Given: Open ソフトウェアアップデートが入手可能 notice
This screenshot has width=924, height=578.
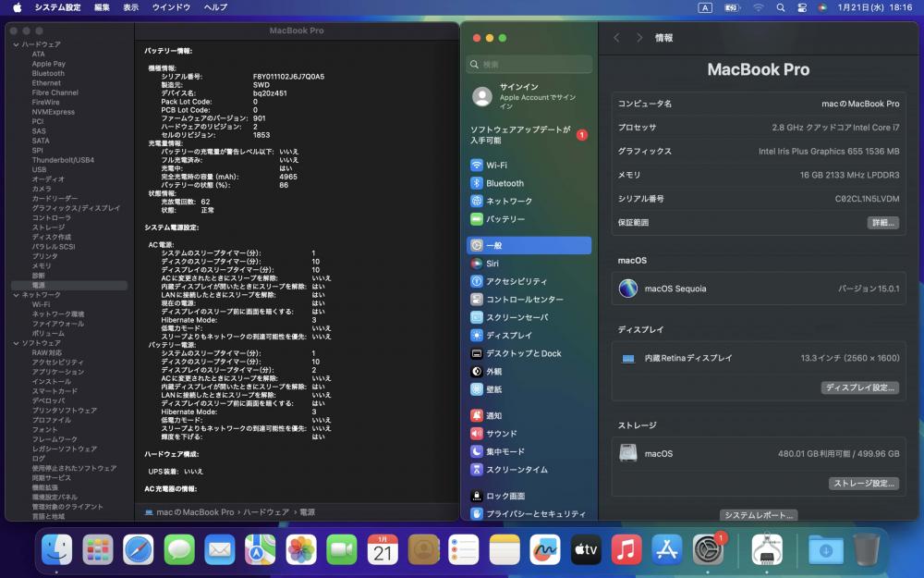Looking at the screenshot, I should (529, 135).
